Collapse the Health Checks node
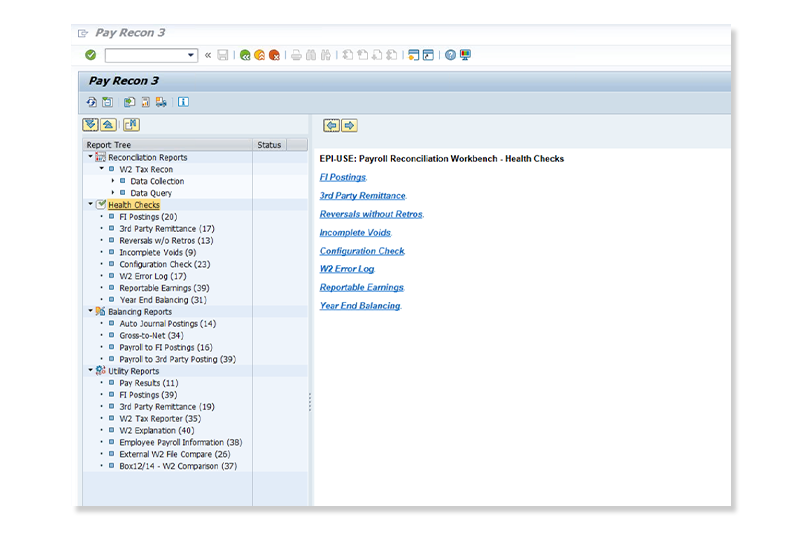 [x=90, y=204]
